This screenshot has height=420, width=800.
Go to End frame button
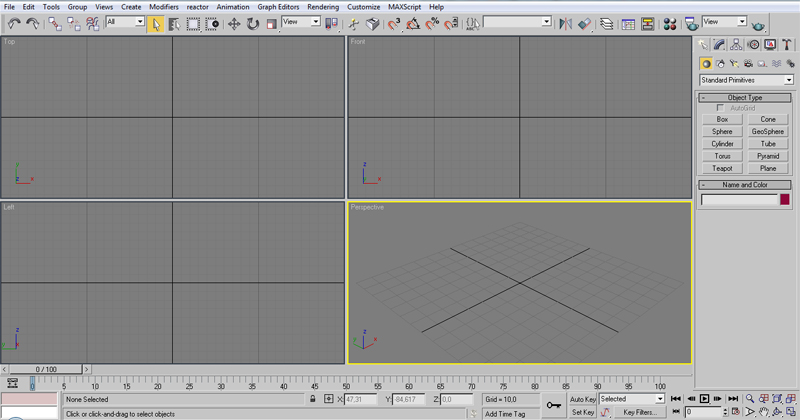tap(733, 399)
